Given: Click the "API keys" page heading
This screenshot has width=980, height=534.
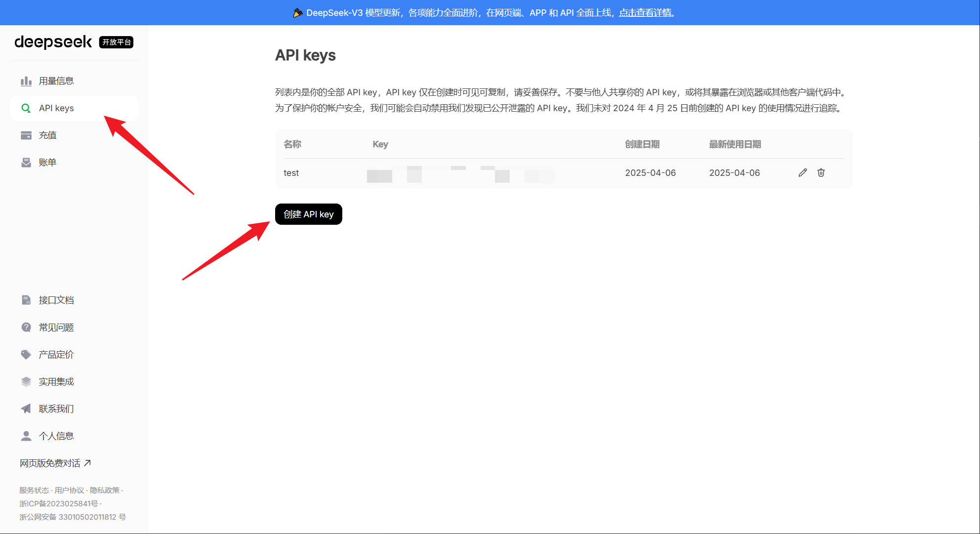Looking at the screenshot, I should tap(305, 55).
